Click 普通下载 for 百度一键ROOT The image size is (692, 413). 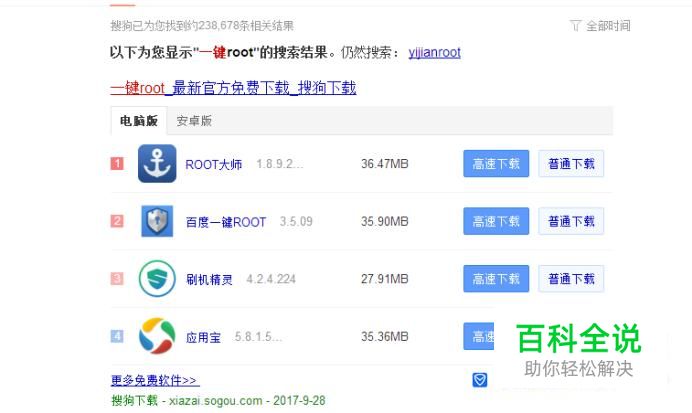[571, 221]
